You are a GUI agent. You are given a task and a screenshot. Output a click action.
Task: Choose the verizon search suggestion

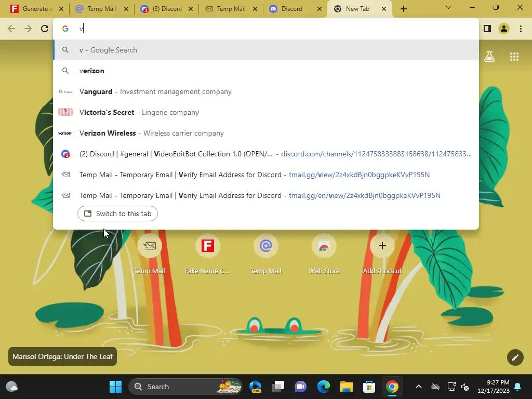coord(266,71)
